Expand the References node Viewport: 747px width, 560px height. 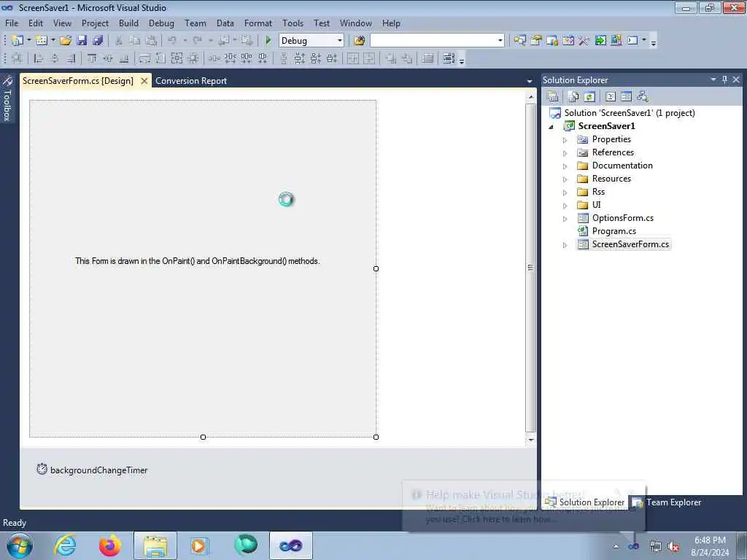(565, 153)
